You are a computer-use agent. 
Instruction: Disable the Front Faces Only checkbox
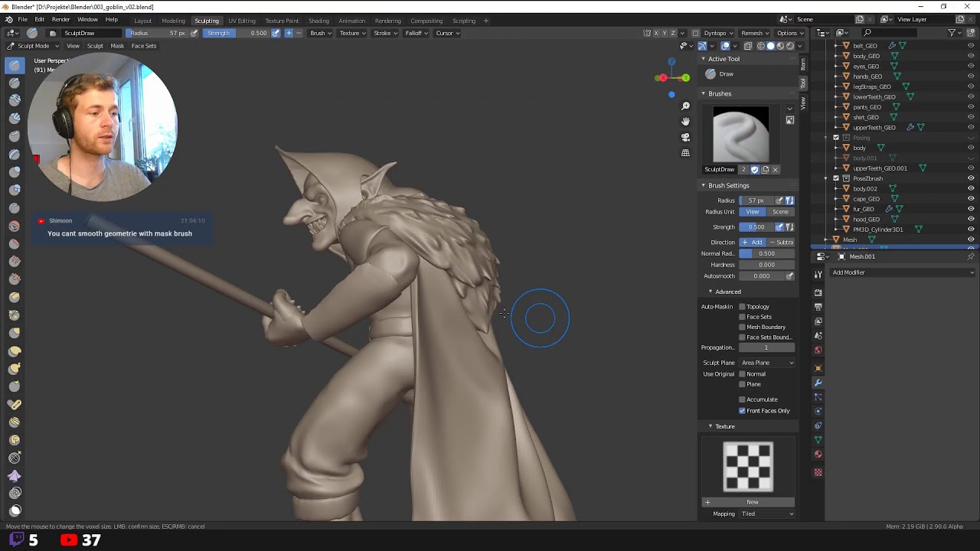tap(742, 411)
